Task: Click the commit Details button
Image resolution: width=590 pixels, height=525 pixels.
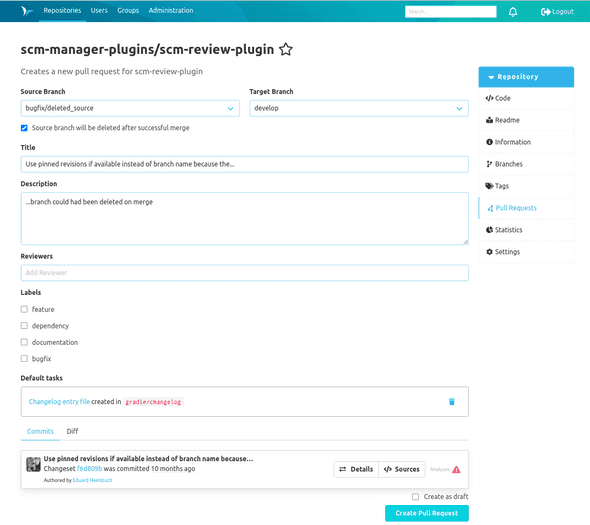Action: pos(356,469)
